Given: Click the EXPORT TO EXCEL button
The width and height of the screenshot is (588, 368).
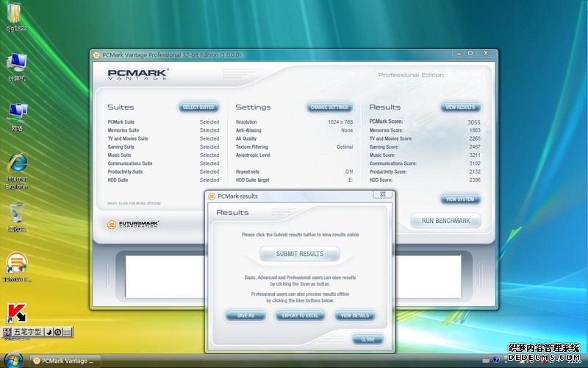Looking at the screenshot, I should point(300,316).
